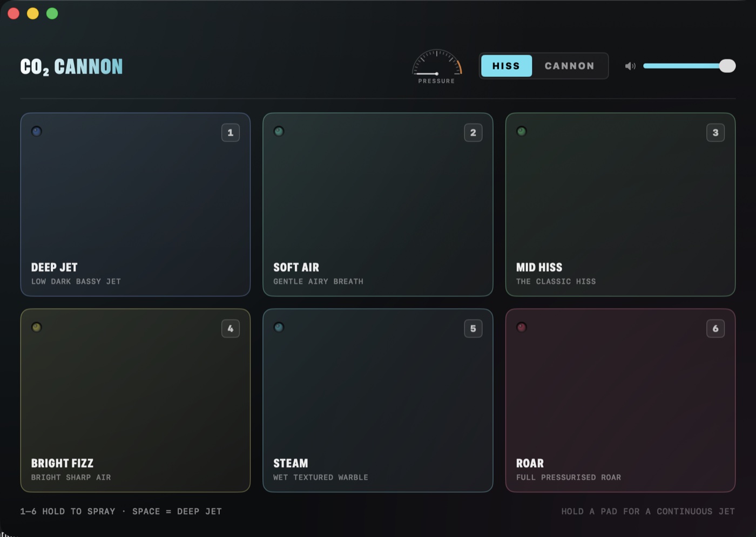This screenshot has height=537, width=756.
Task: Click the blue indicator LED on Deep Jet
Action: pos(36,131)
